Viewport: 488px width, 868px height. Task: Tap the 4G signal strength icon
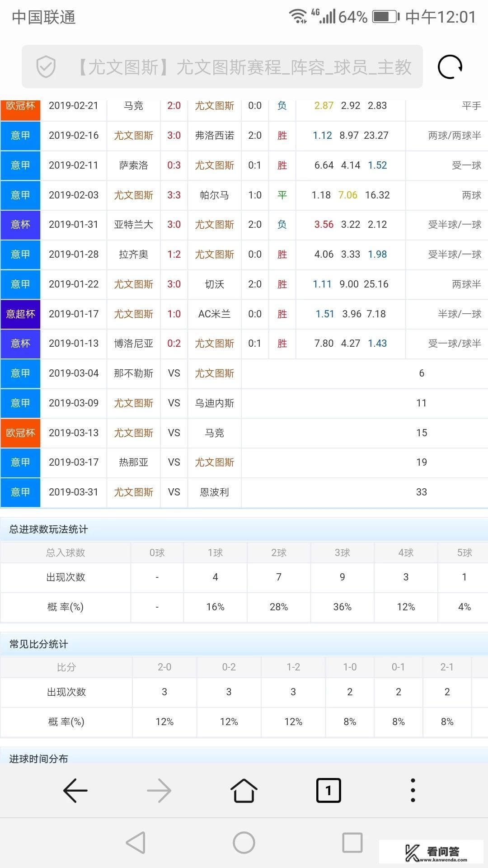[324, 16]
